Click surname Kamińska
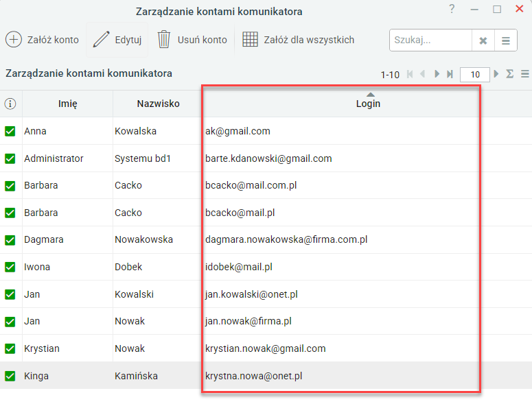This screenshot has height=404, width=532. tap(136, 376)
